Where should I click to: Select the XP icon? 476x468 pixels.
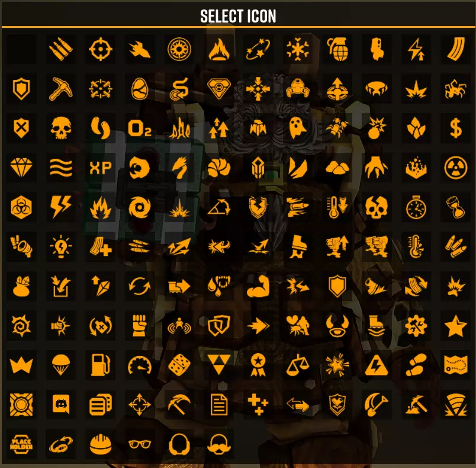pos(101,168)
